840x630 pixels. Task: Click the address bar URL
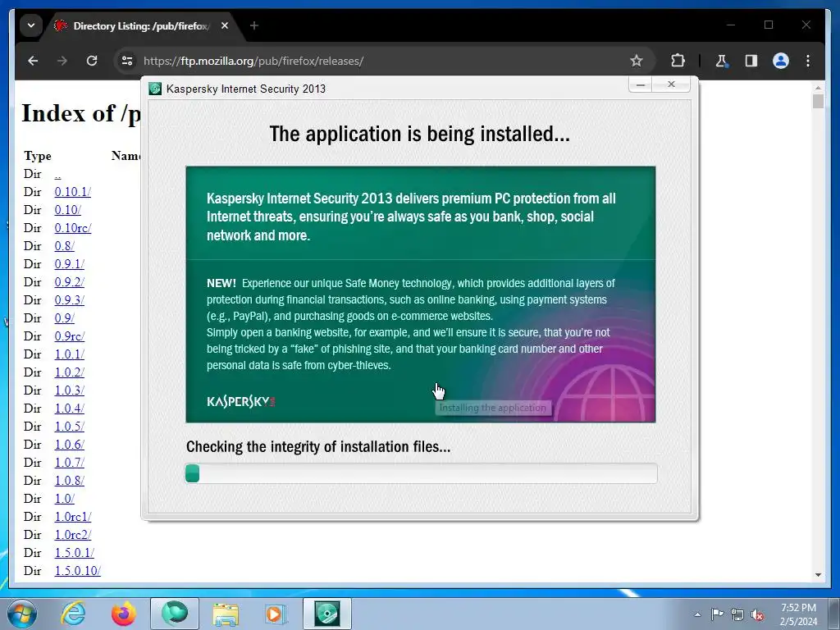click(x=253, y=61)
